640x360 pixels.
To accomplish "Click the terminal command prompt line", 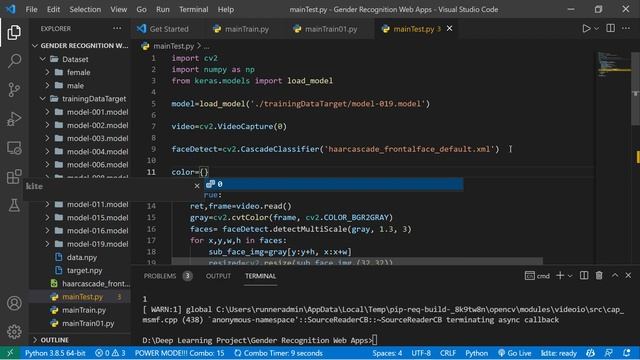I will 260,340.
